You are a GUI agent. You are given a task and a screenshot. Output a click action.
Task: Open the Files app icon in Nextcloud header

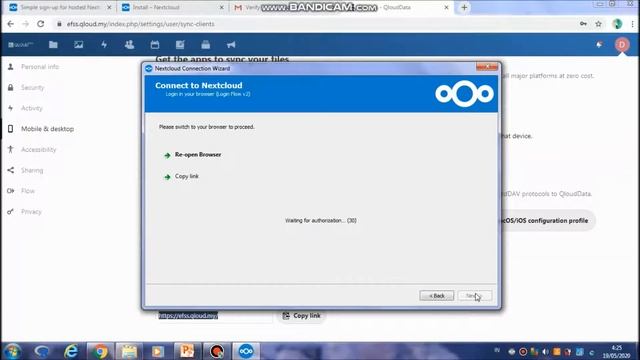point(53,44)
